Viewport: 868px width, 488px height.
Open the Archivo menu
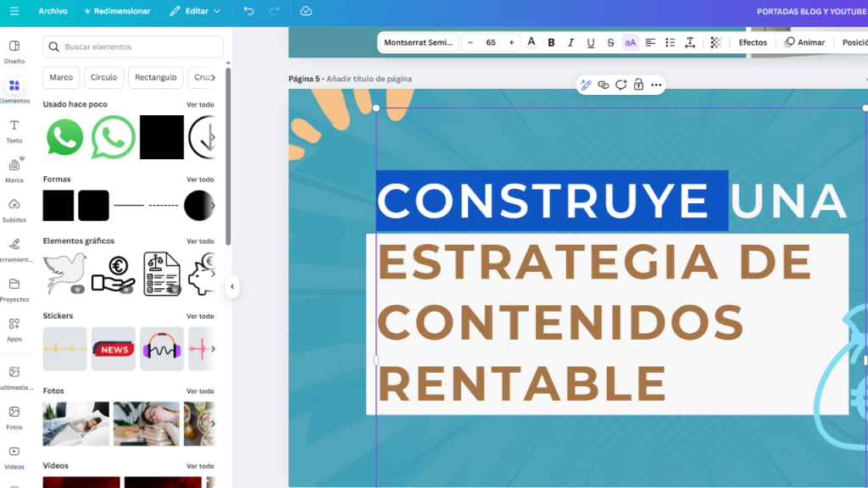point(53,11)
